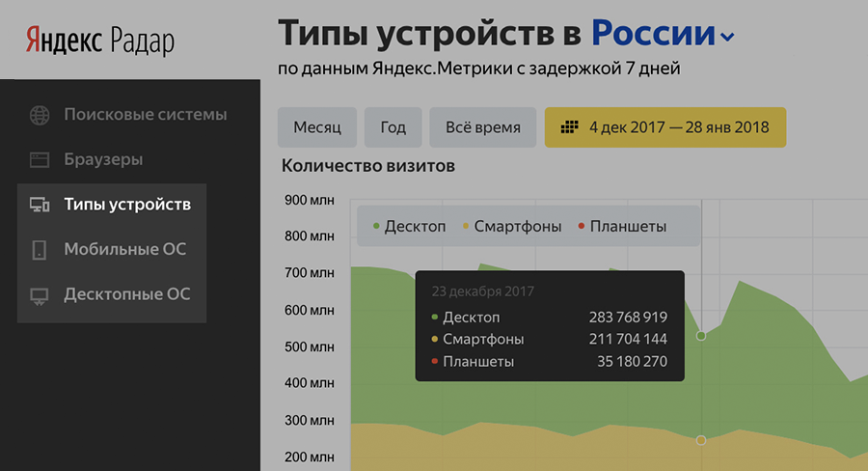The width and height of the screenshot is (868, 471).
Task: Select Типы устройств in the sidebar
Action: (127, 205)
